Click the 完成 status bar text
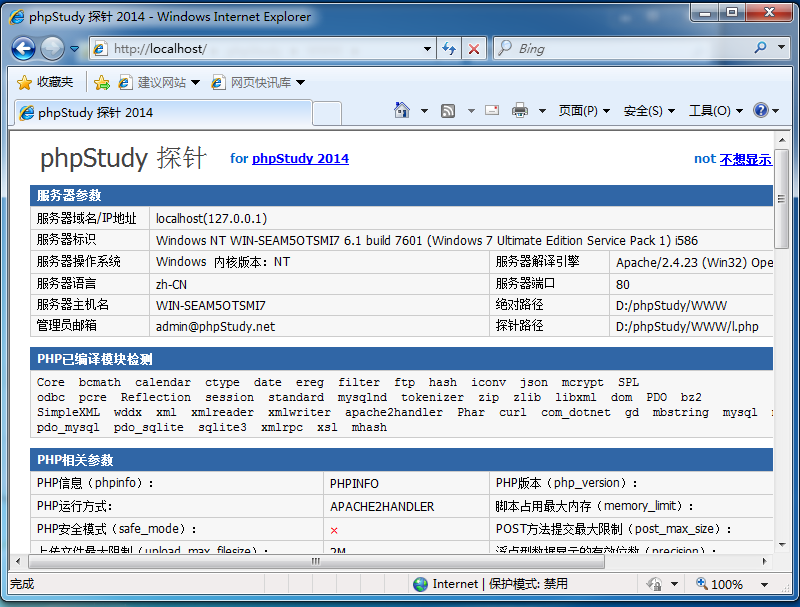 pos(22,584)
